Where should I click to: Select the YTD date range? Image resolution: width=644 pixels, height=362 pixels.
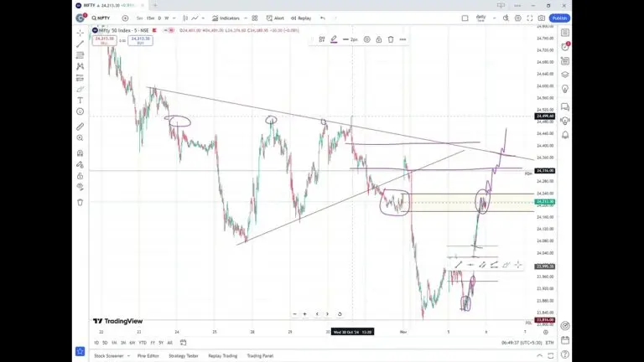[143, 343]
